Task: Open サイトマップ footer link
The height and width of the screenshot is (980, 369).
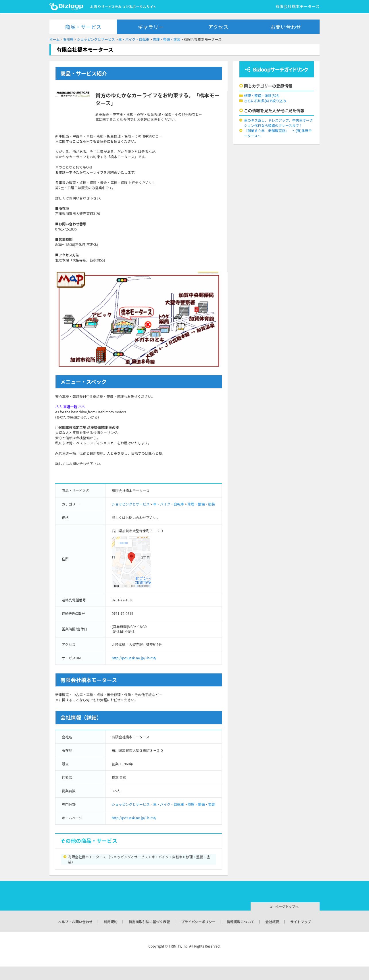Action: click(300, 922)
